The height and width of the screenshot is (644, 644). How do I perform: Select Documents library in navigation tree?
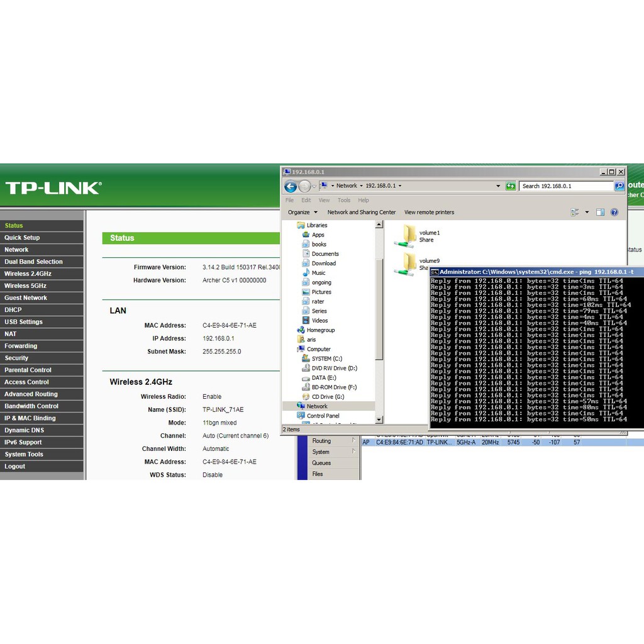(x=320, y=254)
